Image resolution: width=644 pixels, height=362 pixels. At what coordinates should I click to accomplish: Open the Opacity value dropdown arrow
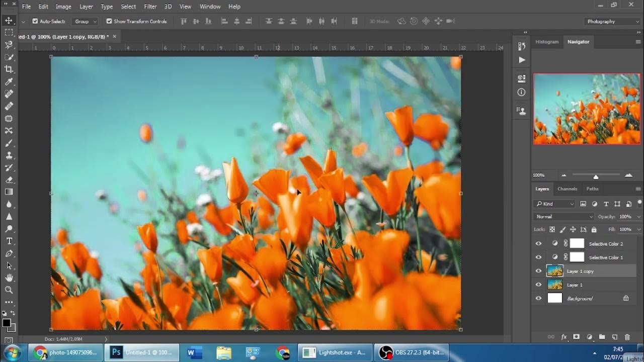point(639,216)
